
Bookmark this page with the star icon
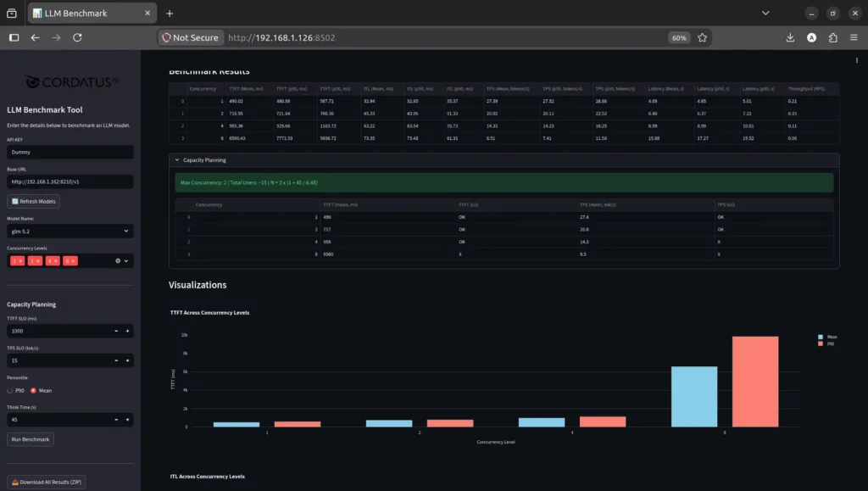(702, 37)
